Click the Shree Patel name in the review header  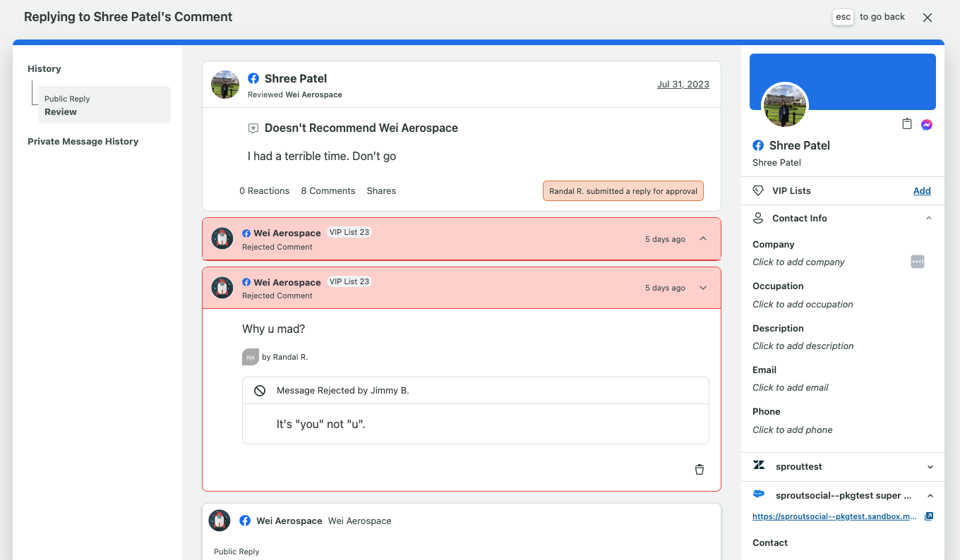(296, 78)
